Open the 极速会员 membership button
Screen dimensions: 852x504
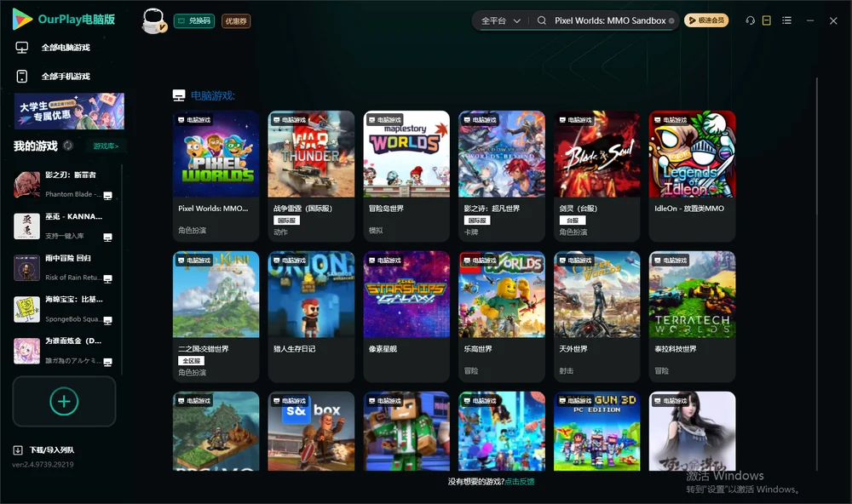point(706,20)
